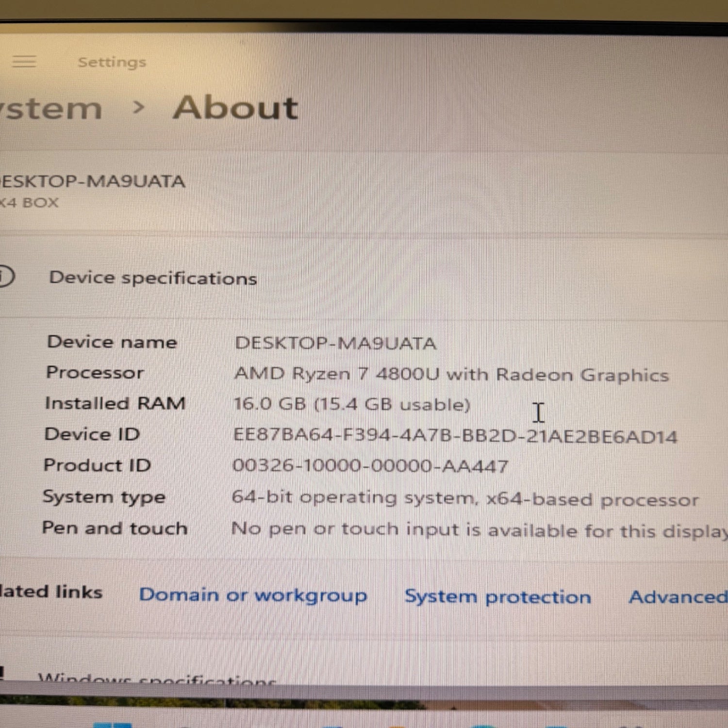This screenshot has height=728, width=728.
Task: Select the No pen or touch input text
Action: point(480,529)
